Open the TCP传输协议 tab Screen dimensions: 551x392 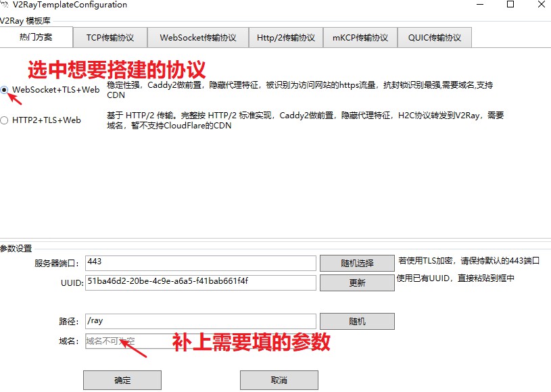click(x=110, y=38)
